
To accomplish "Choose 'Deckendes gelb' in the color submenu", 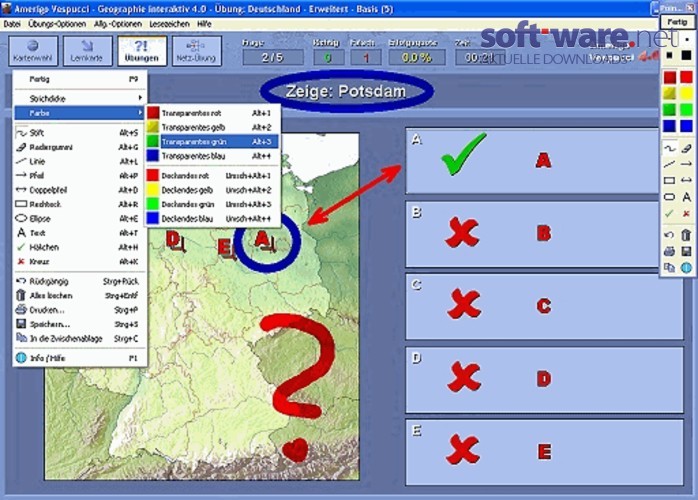I will [213, 190].
